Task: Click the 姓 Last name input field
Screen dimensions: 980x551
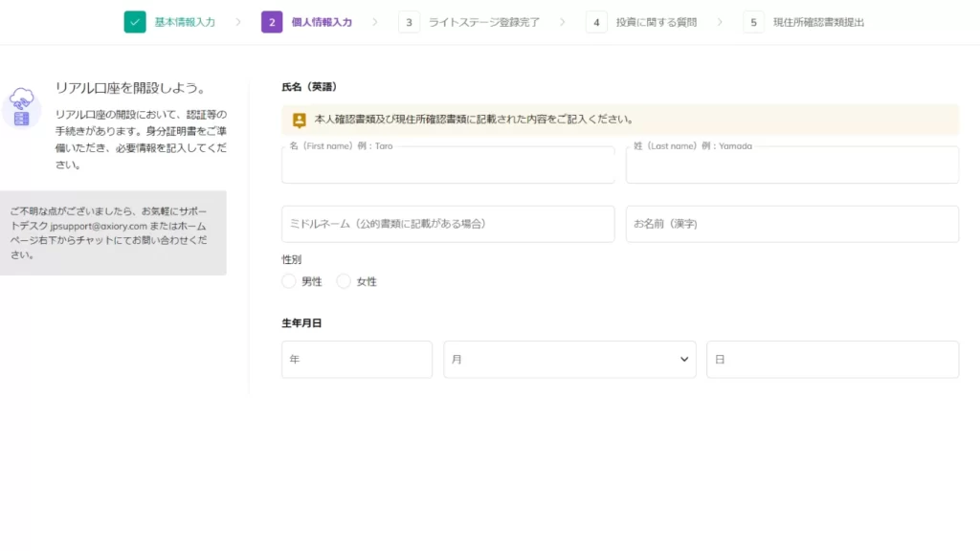Action: click(791, 165)
